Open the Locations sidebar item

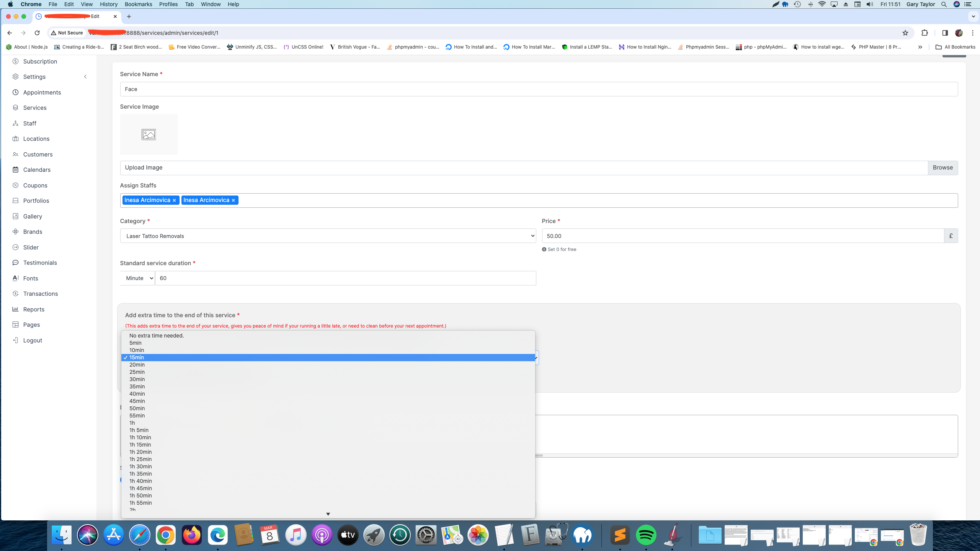(x=36, y=139)
